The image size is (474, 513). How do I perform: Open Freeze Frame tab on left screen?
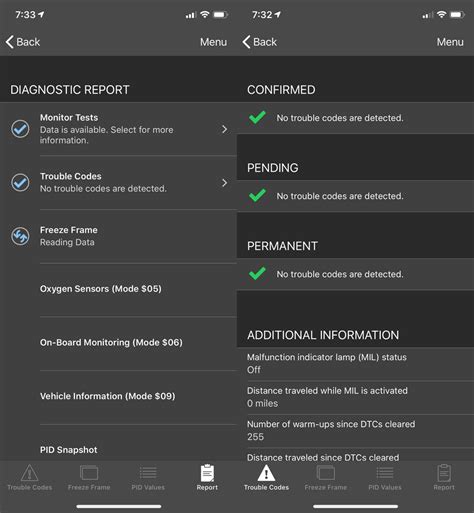point(89,477)
